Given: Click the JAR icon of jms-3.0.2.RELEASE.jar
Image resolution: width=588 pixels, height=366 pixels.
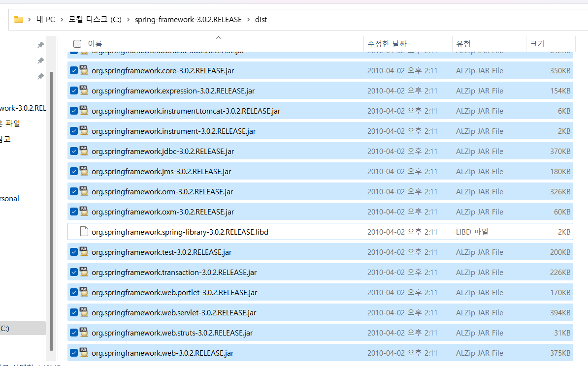Looking at the screenshot, I should coord(84,171).
